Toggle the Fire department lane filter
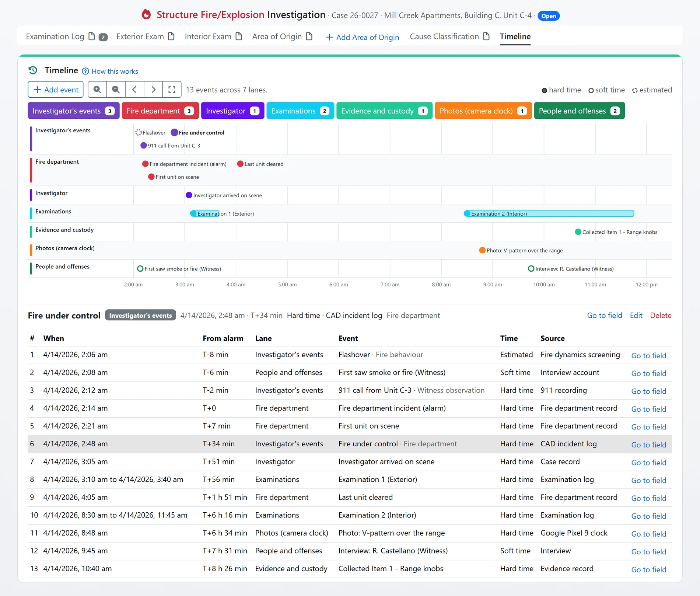The height and width of the screenshot is (596, 700). click(x=160, y=111)
